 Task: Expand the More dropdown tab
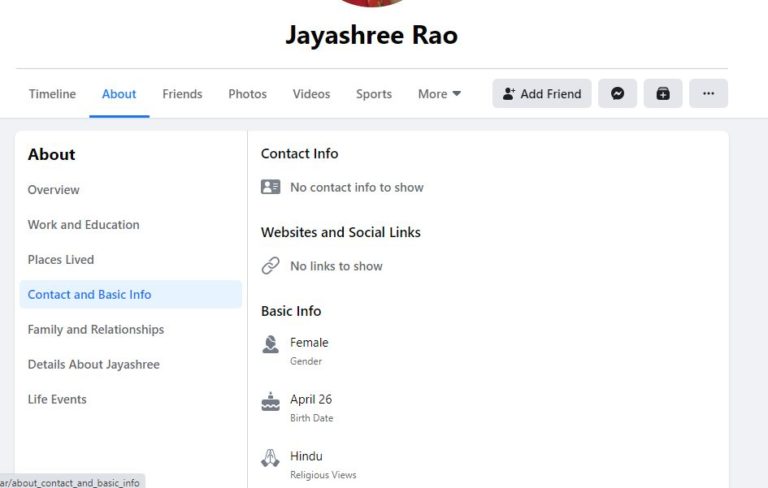coord(439,94)
